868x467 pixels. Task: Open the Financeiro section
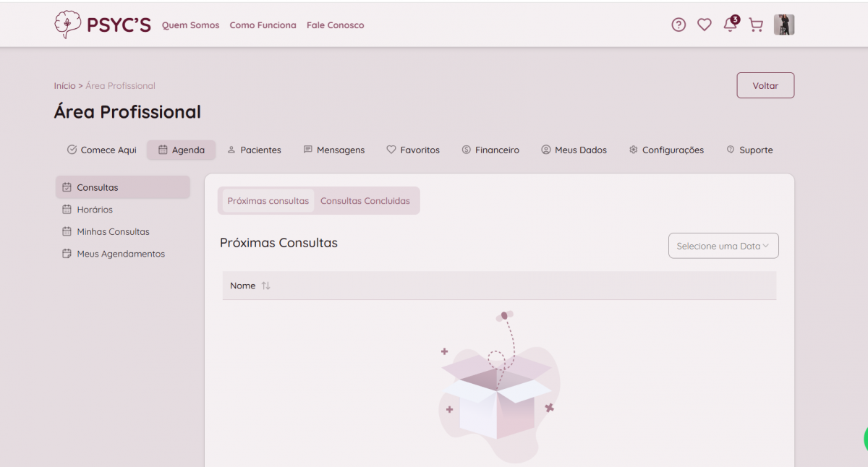pyautogui.click(x=490, y=150)
